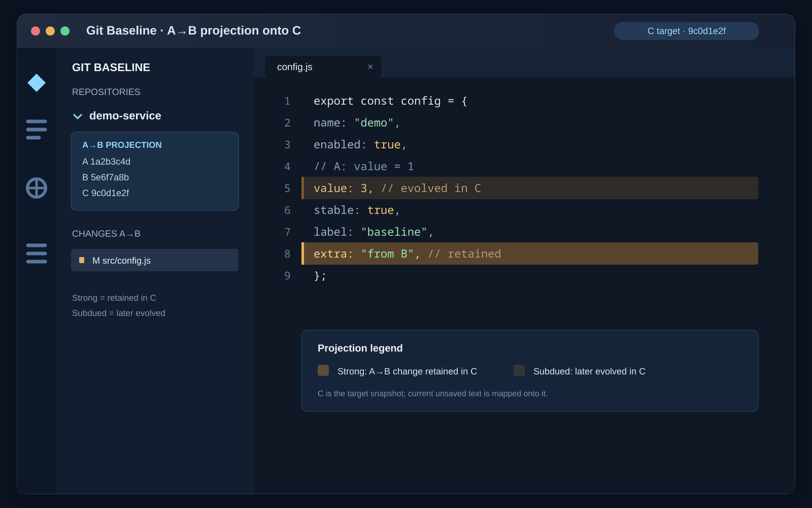Select commit C 9c0d1e2f in the projection card
The height and width of the screenshot is (508, 812).
tap(106, 193)
